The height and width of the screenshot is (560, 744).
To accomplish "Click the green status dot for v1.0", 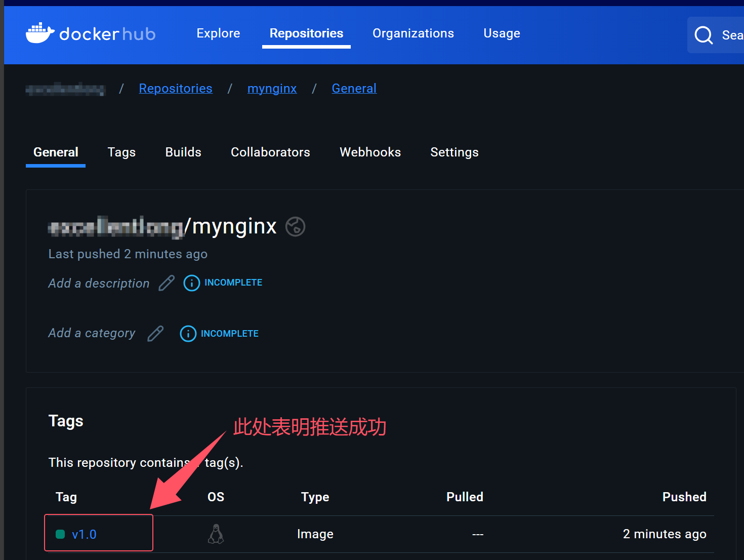I will point(60,534).
